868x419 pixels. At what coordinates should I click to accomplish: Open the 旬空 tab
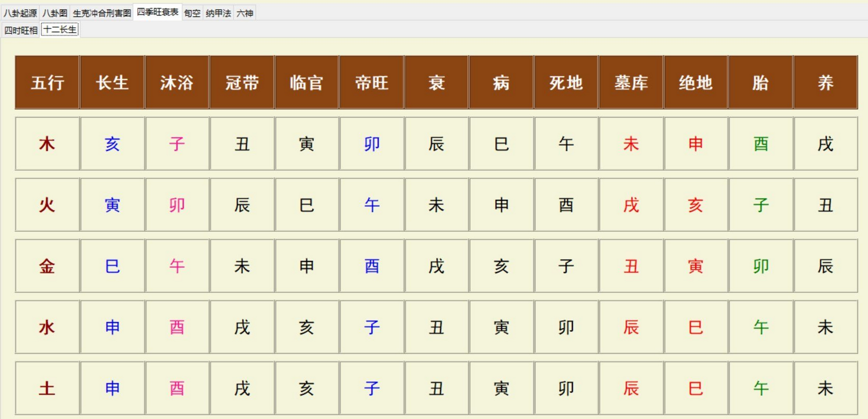click(192, 11)
